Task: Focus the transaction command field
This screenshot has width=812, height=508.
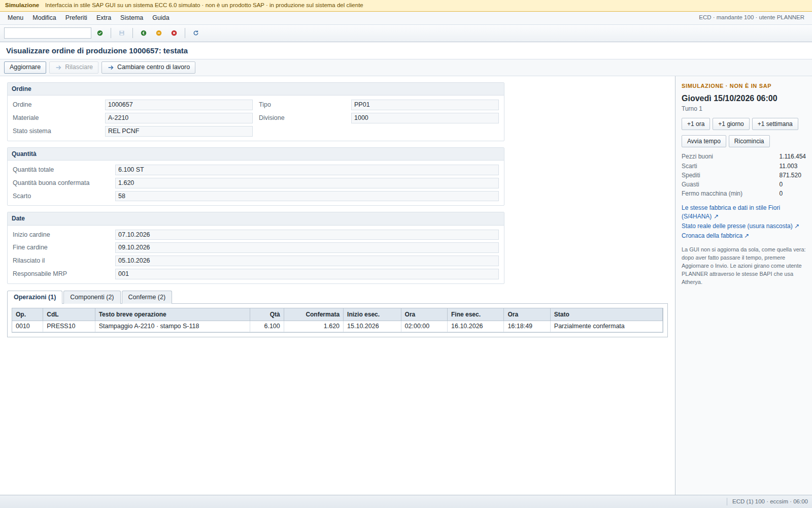Action: click(x=48, y=33)
